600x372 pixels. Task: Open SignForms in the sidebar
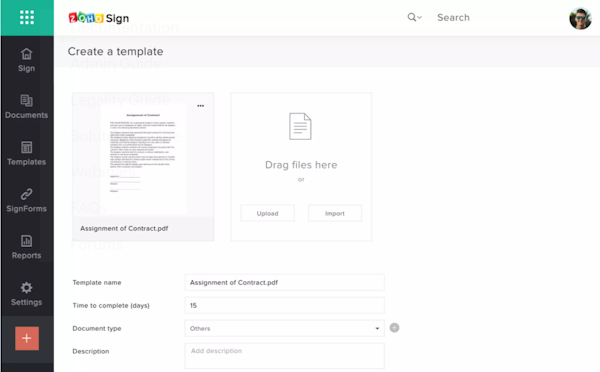[x=26, y=200]
